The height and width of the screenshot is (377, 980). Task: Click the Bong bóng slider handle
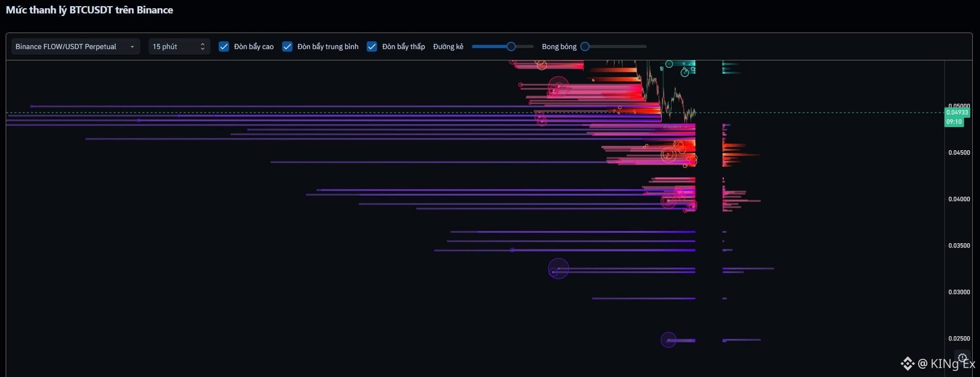(585, 46)
